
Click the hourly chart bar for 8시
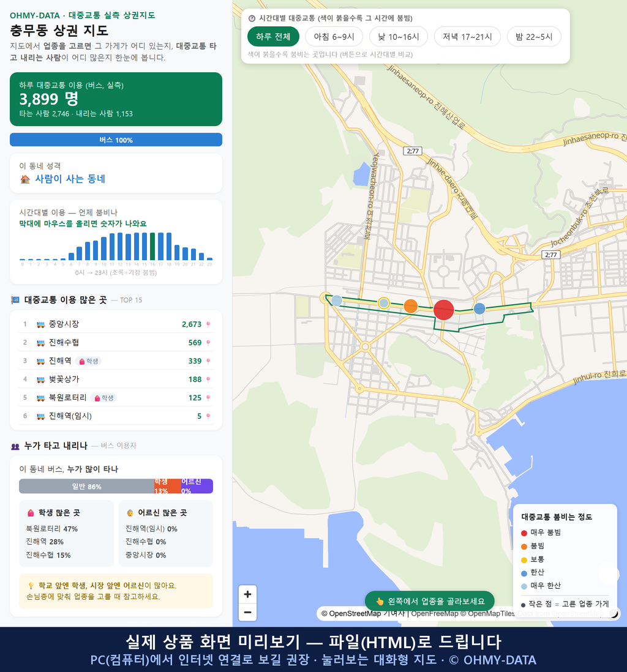[x=88, y=251]
